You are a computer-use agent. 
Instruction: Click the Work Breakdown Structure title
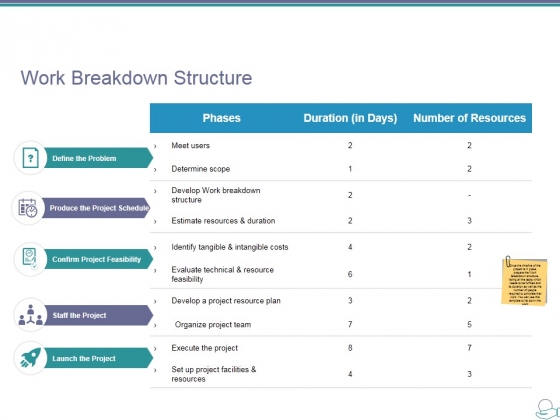pyautogui.click(x=136, y=78)
